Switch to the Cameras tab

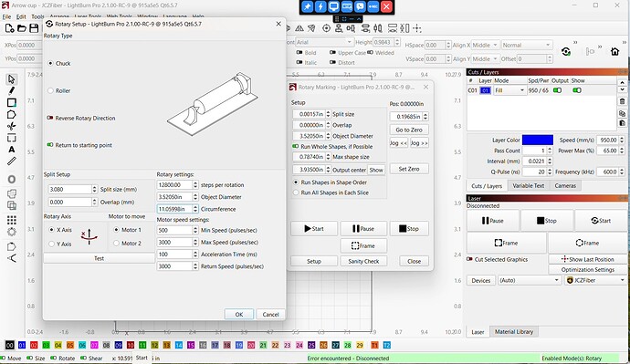[565, 186]
